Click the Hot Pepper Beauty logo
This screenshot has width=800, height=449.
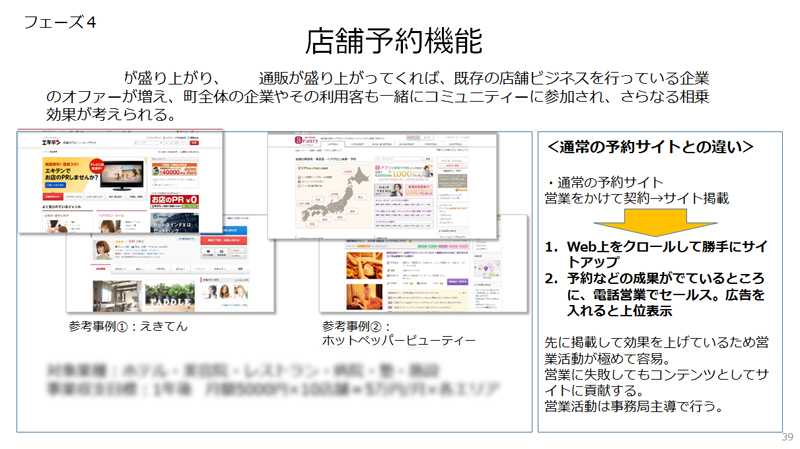point(294,142)
